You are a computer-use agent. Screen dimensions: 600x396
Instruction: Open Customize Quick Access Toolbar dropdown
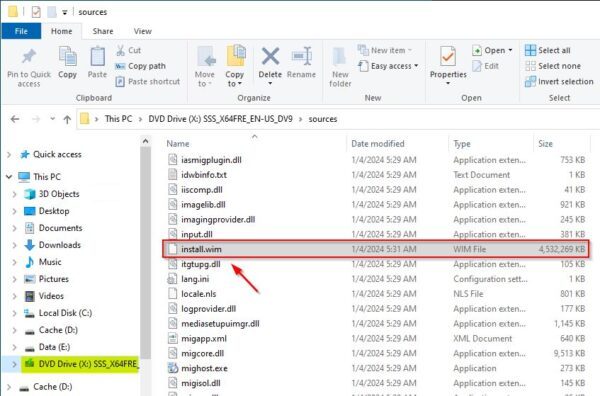[x=65, y=13]
